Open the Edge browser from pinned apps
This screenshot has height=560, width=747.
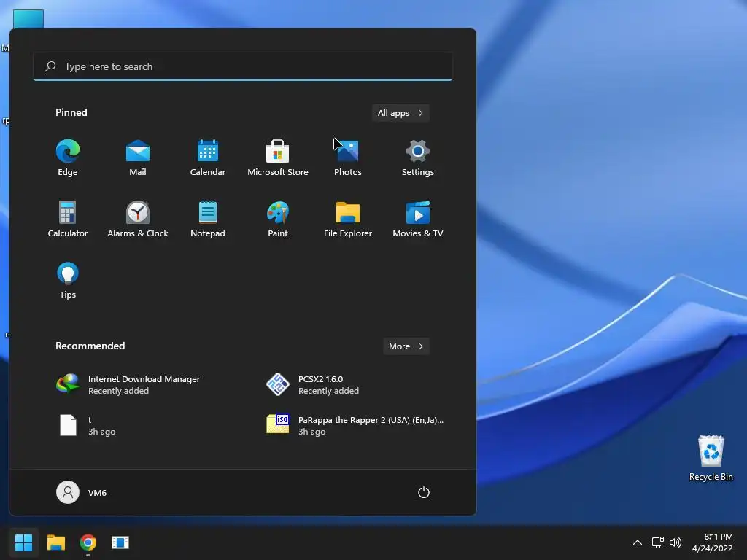pos(68,158)
